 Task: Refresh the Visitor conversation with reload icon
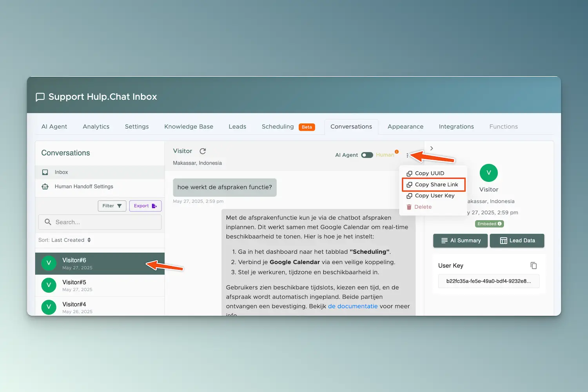coord(203,151)
